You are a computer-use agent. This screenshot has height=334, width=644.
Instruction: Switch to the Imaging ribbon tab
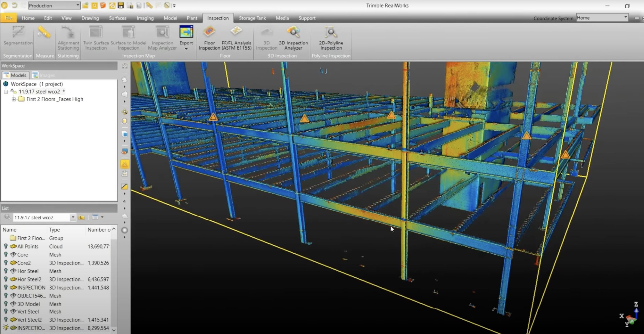coord(145,18)
